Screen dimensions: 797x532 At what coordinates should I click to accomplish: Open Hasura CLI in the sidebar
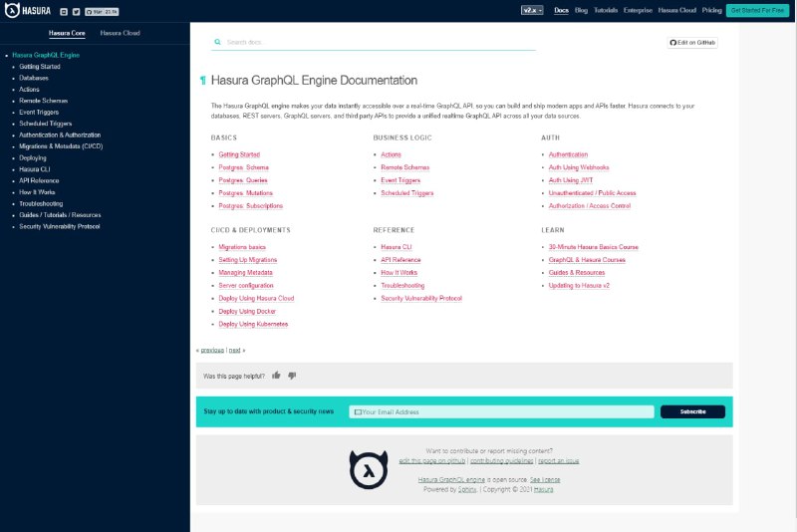(35, 169)
